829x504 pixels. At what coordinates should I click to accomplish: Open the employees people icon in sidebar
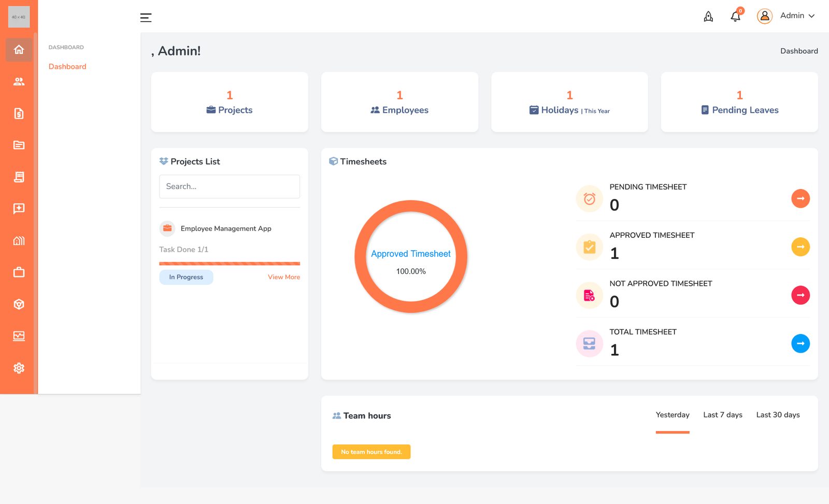[x=19, y=81]
